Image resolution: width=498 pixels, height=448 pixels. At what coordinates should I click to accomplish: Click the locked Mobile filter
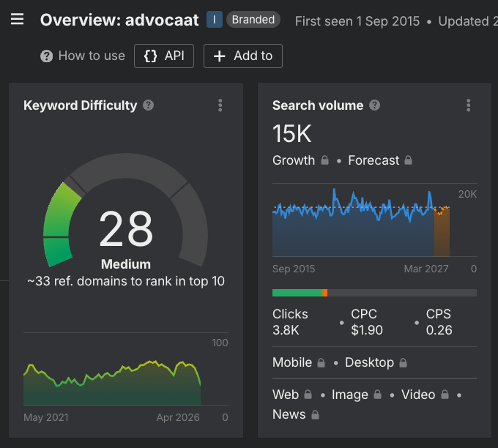coord(299,362)
